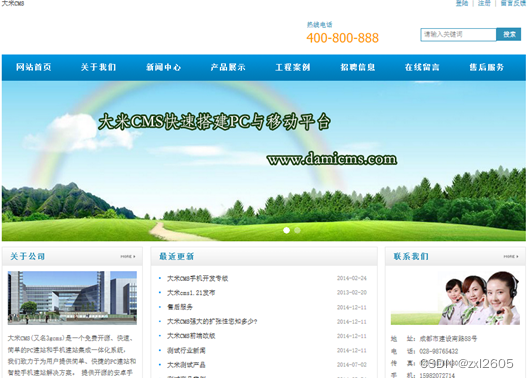Image resolution: width=529 pixels, height=378 pixels.
Task: Click the address text 成都市建设南路88号
Action: (448, 339)
